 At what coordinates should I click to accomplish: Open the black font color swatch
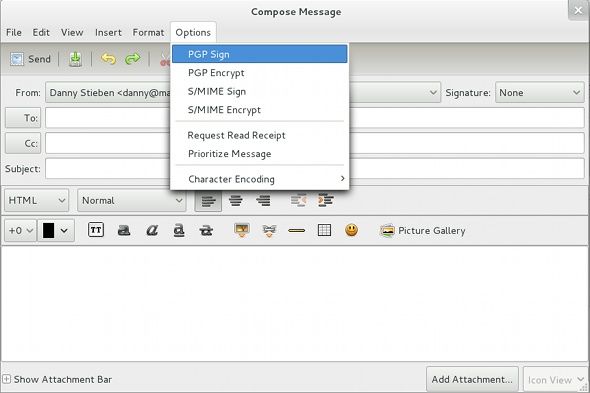(x=56, y=230)
